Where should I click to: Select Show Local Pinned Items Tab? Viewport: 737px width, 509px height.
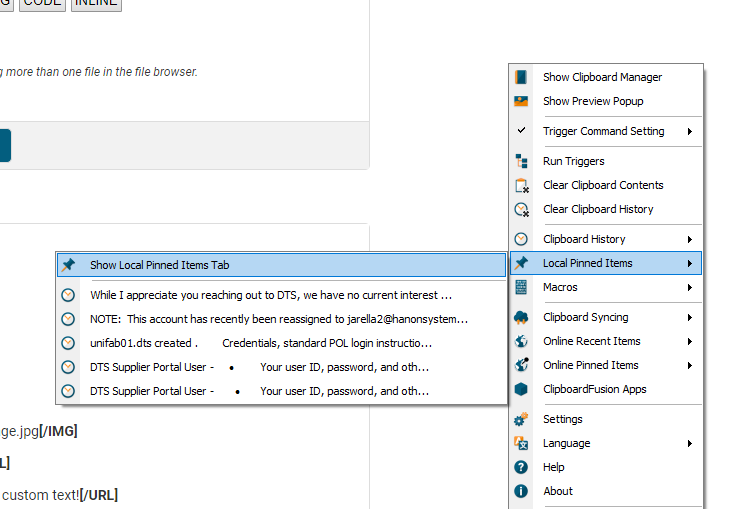(160, 265)
